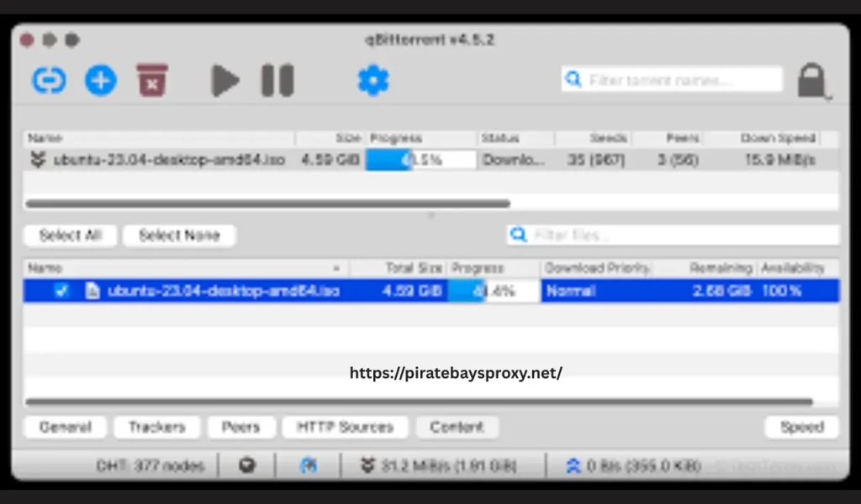Image resolution: width=861 pixels, height=504 pixels.
Task: Click the 4.59 GiB size in torrent row
Action: click(x=330, y=160)
